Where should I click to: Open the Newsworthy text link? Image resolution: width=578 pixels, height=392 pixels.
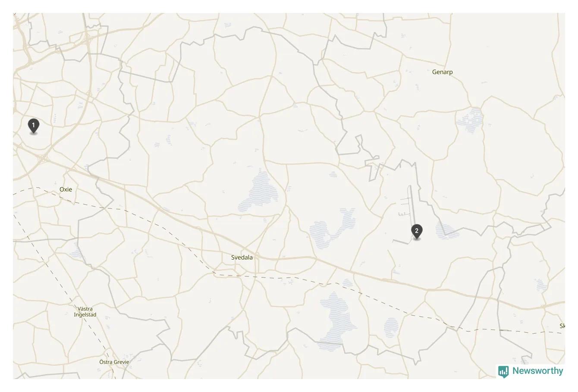(537, 371)
